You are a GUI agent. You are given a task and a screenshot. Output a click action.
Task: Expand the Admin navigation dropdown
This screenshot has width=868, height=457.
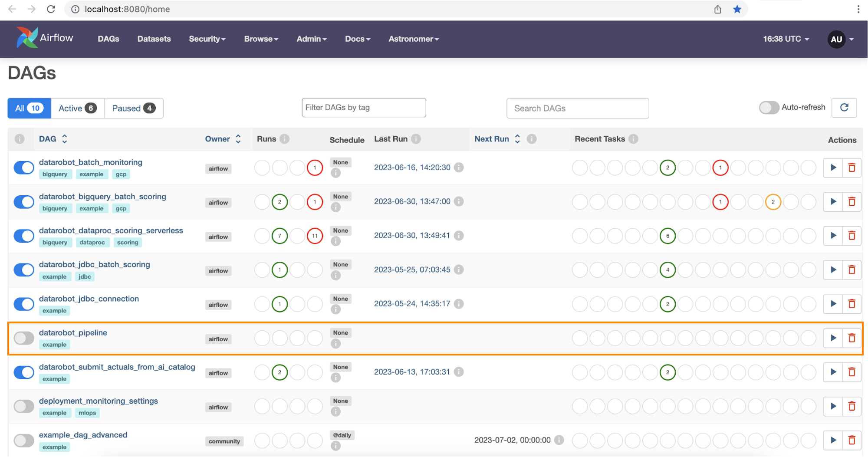tap(311, 39)
